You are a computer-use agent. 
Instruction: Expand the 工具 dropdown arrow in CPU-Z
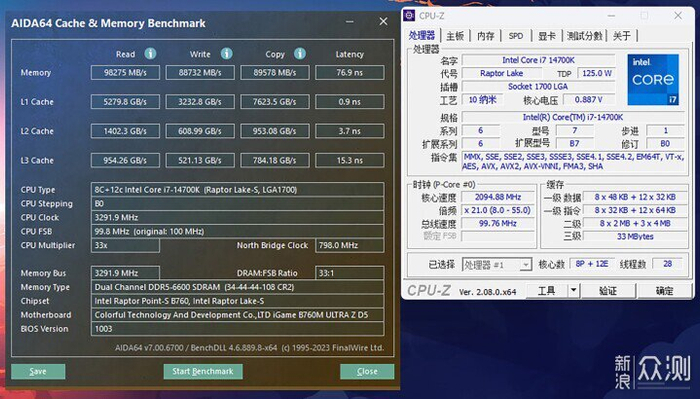[x=573, y=291]
